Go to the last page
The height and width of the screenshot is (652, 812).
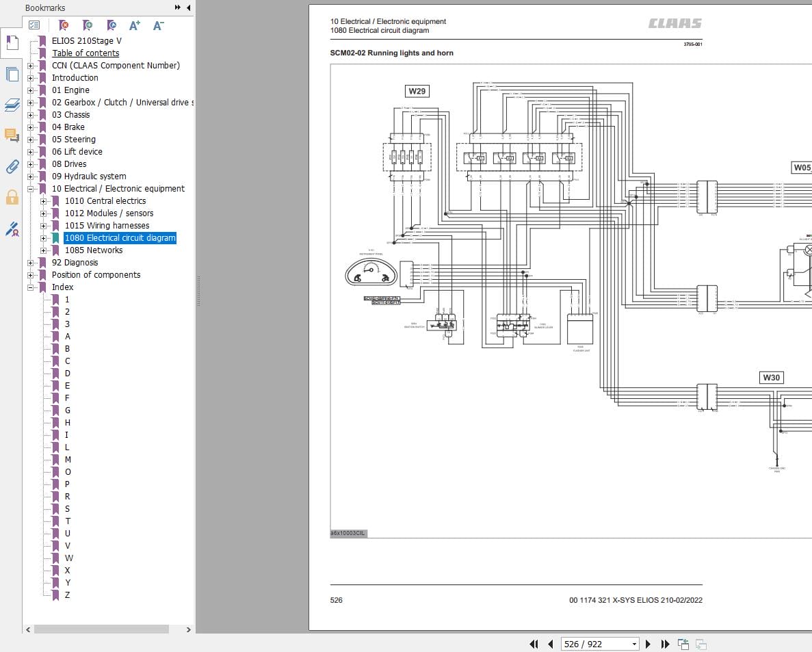point(666,644)
